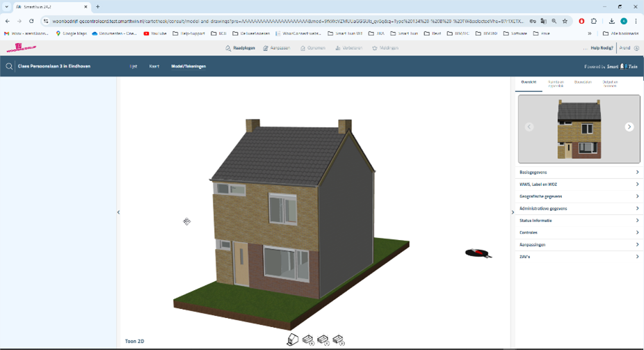Open the Arend user profile icon
The width and height of the screenshot is (644, 350).
click(637, 48)
